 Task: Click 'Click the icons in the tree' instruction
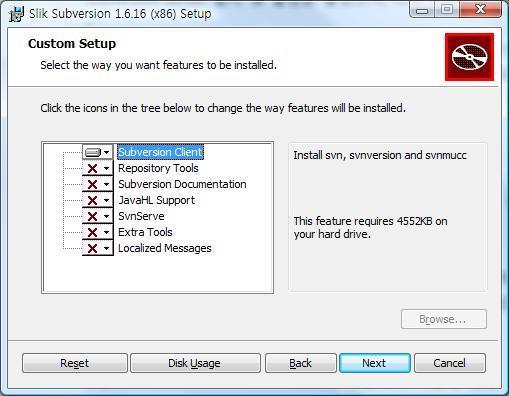coord(223,108)
